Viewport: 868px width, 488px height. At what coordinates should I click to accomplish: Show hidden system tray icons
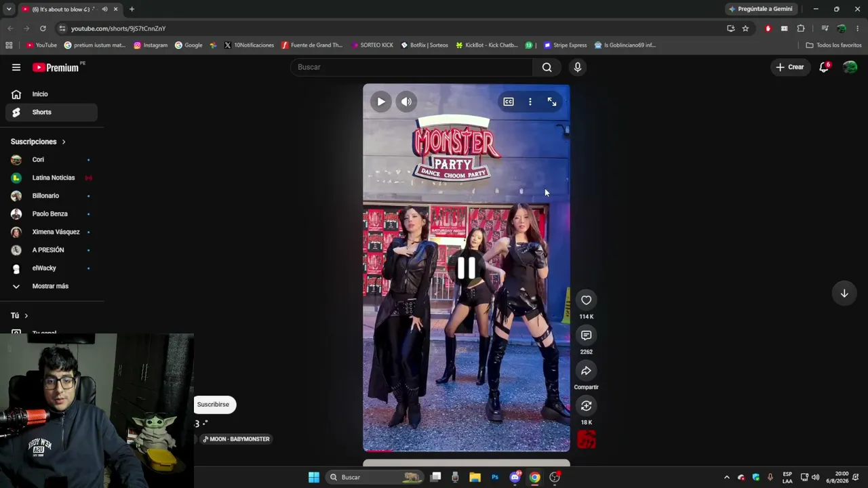[x=727, y=477]
